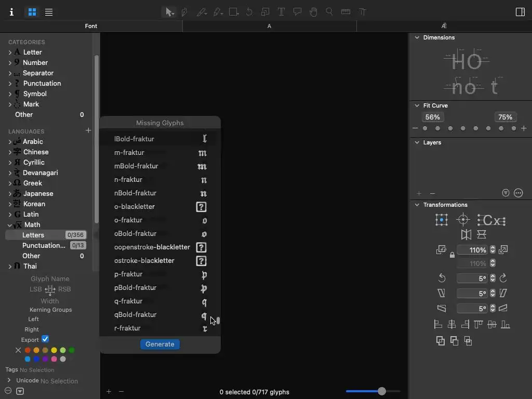Expand the Arabic language group
Viewport: 532px width, 399px height.
10,142
